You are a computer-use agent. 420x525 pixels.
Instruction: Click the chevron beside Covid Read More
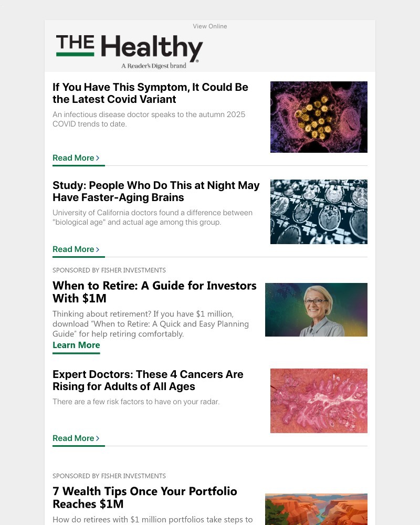[98, 158]
